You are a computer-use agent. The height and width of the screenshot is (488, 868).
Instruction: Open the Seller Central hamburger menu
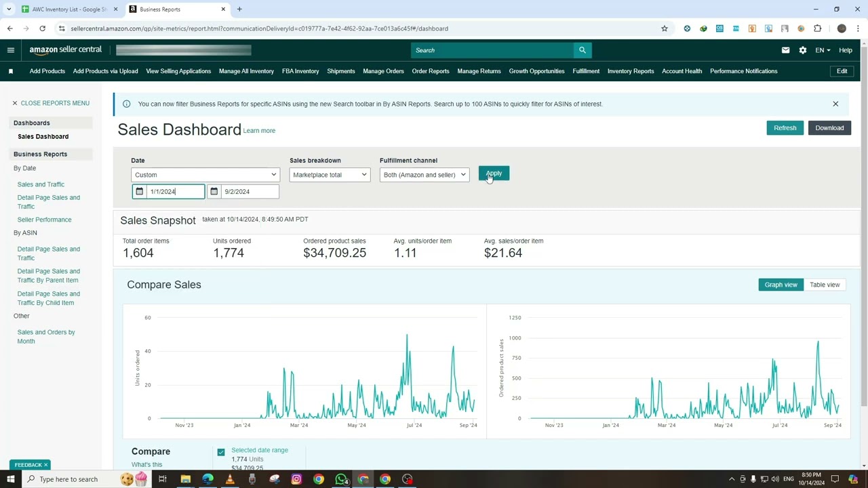[10, 50]
